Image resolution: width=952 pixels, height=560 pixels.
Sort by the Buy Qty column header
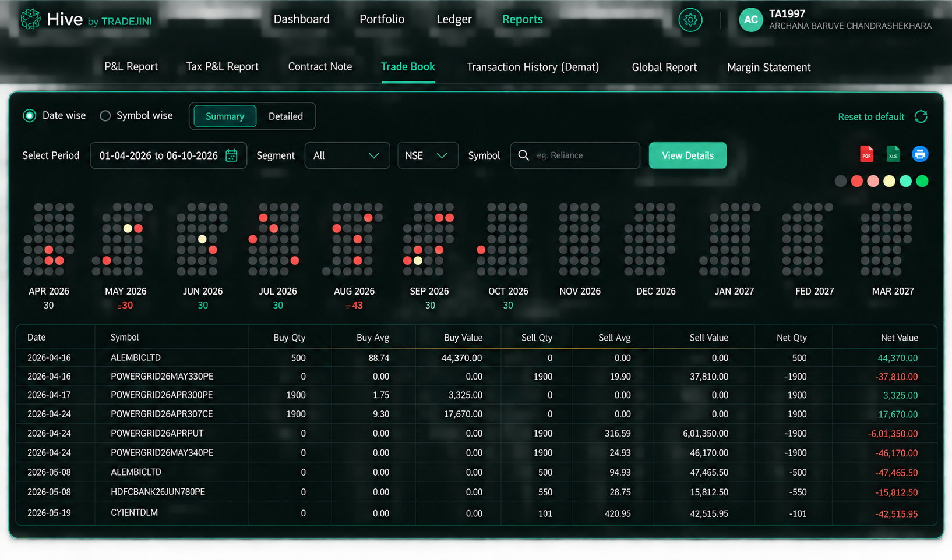click(289, 338)
